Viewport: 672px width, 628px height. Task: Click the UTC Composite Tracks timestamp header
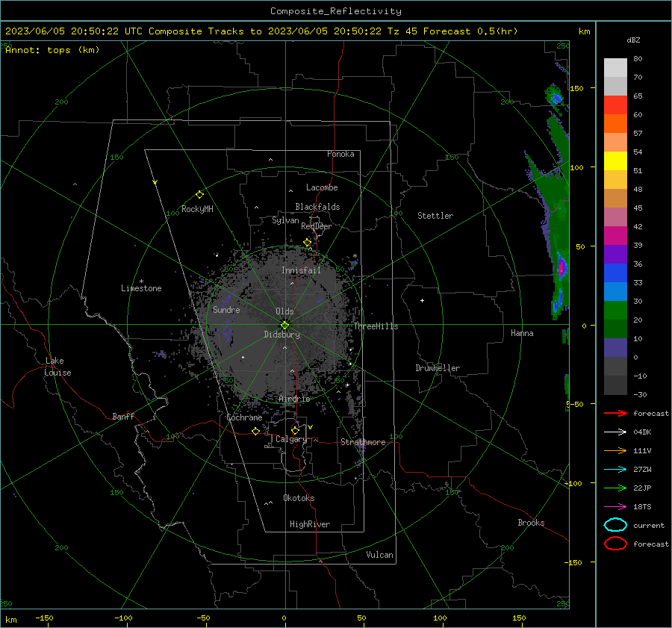(x=261, y=31)
